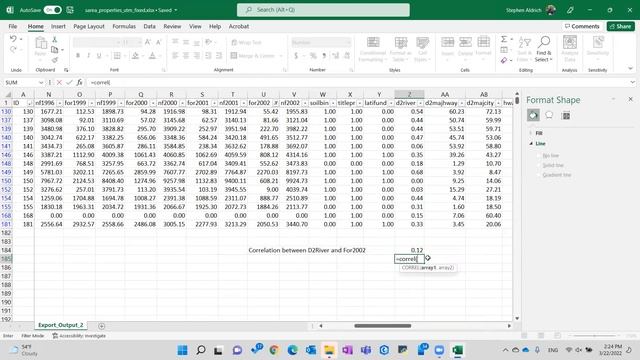Select Fill & Line tab icon in Format Shape
Screen dimensions: 640x360
coord(533,116)
